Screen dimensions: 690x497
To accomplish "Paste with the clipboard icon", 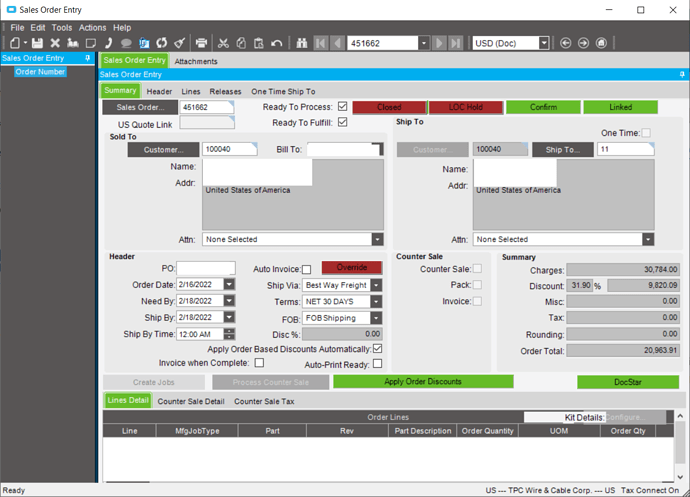I will (x=259, y=43).
